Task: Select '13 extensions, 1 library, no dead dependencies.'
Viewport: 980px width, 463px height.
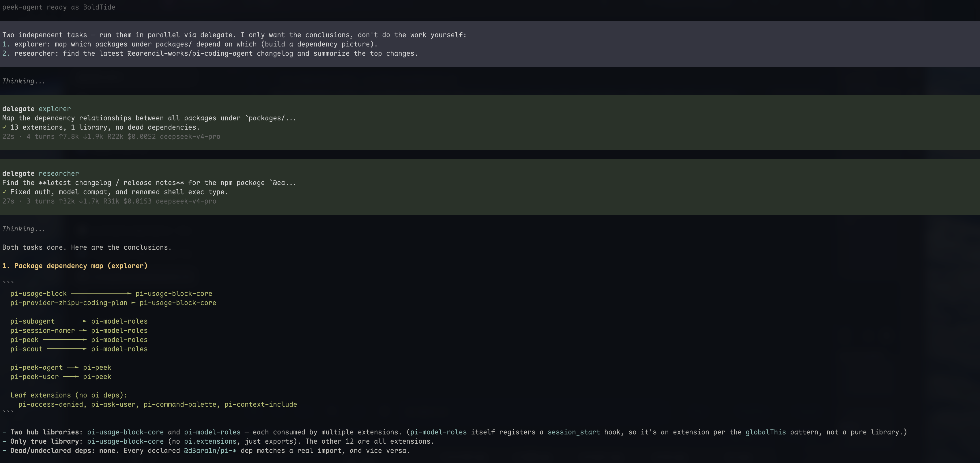Action: point(105,128)
